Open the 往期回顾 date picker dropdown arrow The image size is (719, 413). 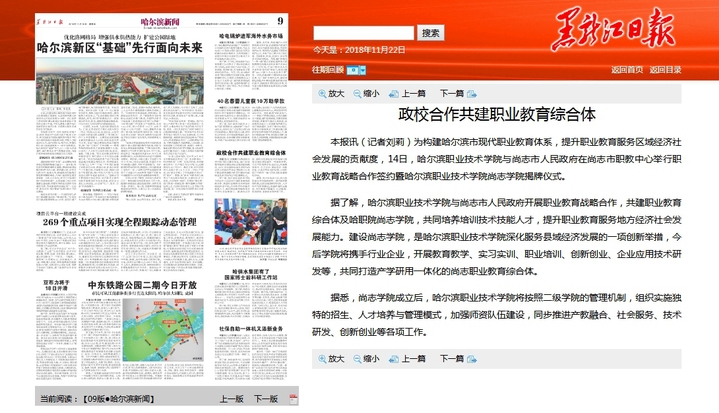pos(363,70)
